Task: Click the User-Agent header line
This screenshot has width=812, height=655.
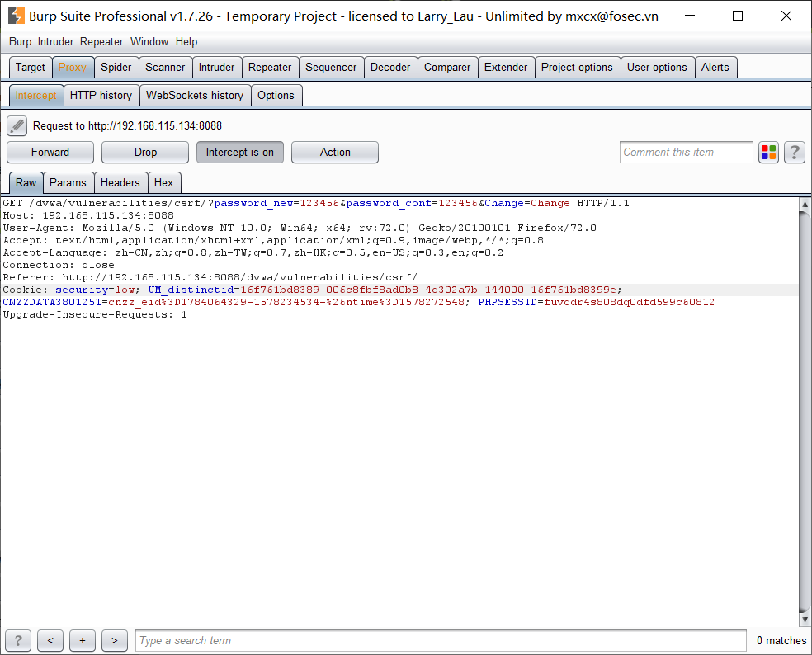Action: [x=300, y=228]
